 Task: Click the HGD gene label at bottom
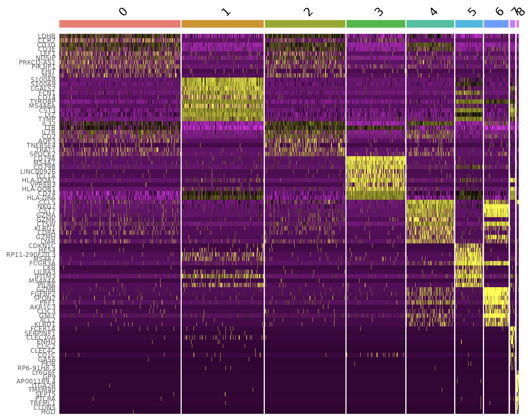point(48,412)
